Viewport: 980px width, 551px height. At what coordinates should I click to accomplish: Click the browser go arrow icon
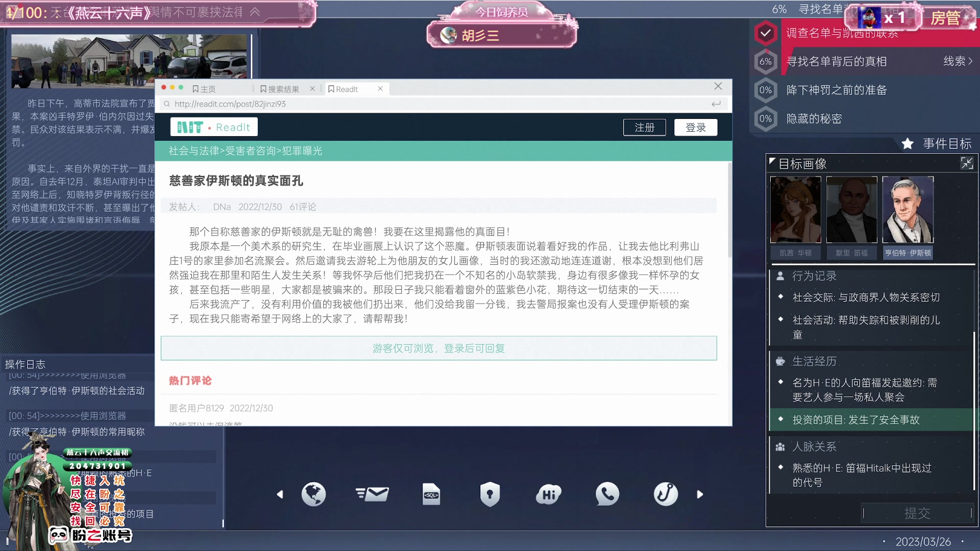coord(716,104)
